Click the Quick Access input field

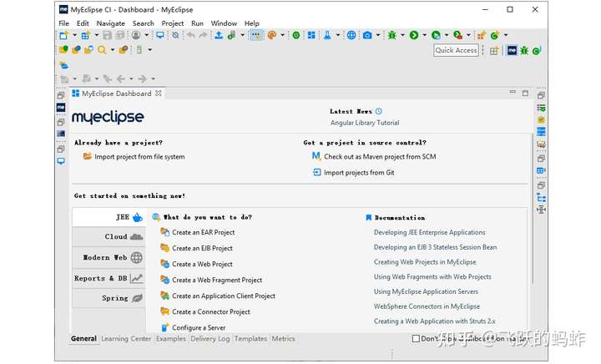tap(456, 51)
